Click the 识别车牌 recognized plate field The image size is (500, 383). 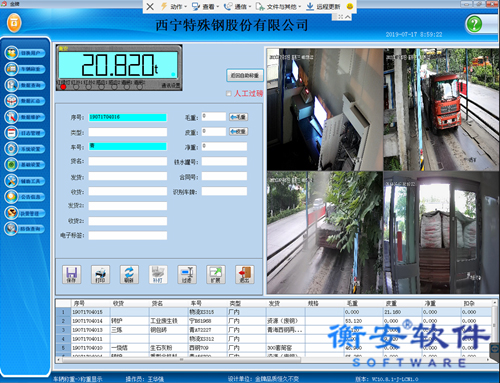(x=224, y=191)
